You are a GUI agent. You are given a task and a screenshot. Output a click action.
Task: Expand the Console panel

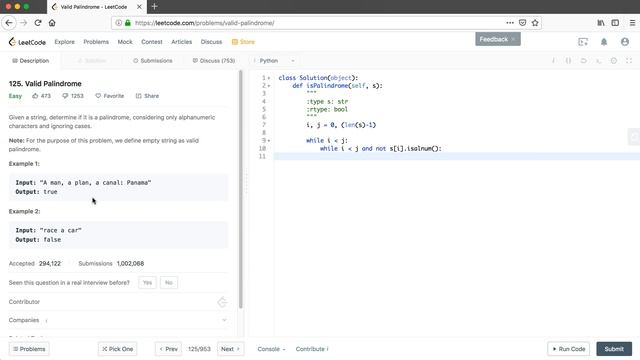271,349
